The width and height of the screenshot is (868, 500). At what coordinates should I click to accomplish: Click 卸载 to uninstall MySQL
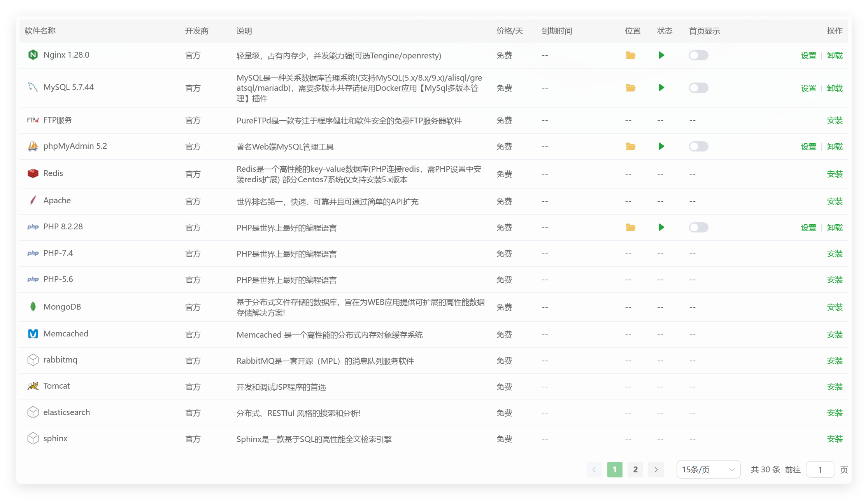(835, 88)
